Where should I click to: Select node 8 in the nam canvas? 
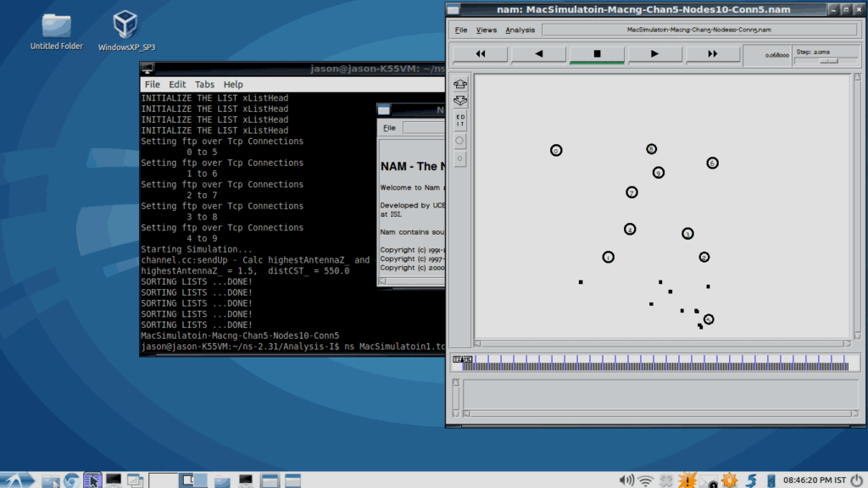(x=651, y=149)
